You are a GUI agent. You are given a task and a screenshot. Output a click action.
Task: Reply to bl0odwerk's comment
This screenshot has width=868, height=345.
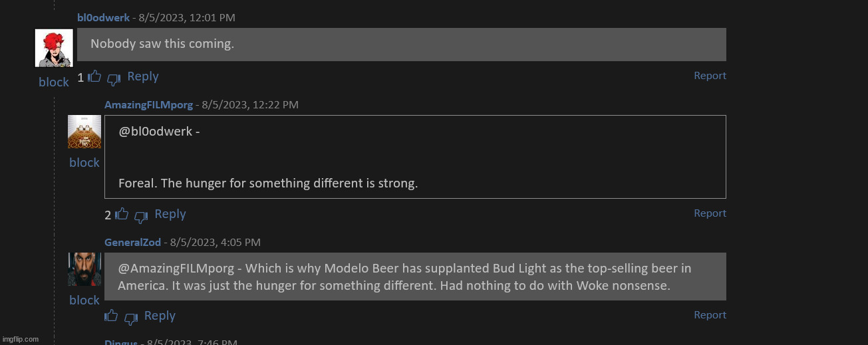pyautogui.click(x=143, y=76)
